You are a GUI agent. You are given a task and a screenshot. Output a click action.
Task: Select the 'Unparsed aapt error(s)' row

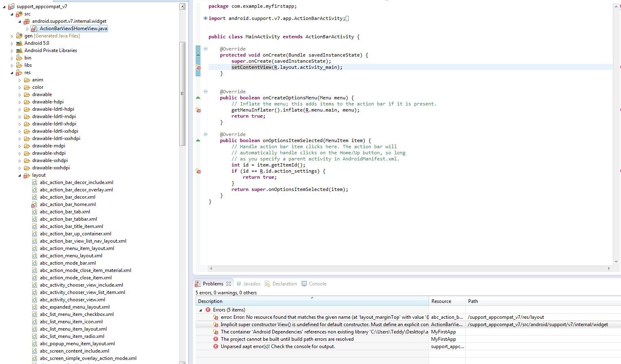pyautogui.click(x=408, y=346)
